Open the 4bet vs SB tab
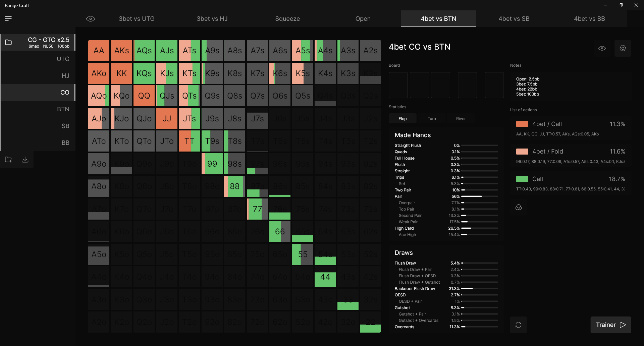The height and width of the screenshot is (346, 644). tap(514, 19)
